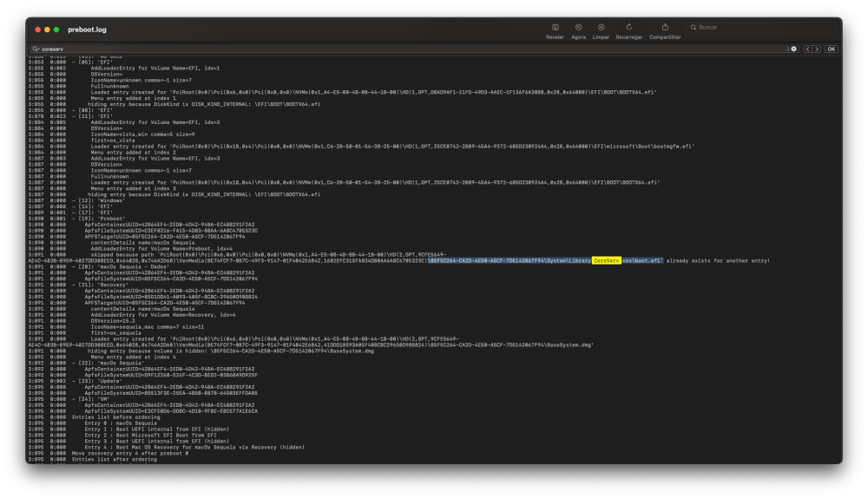The width and height of the screenshot is (868, 498).
Task: Click 'Entries list after ordering' line
Action: tap(115, 459)
